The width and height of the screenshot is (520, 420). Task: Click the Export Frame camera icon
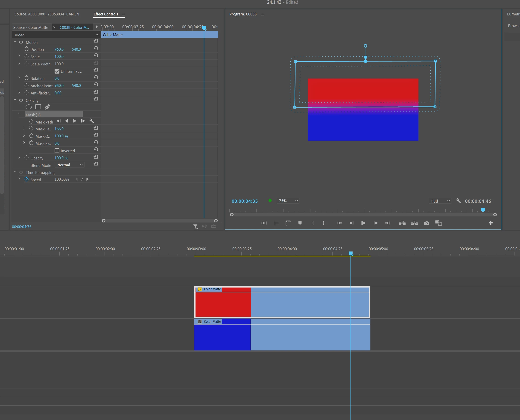click(427, 223)
